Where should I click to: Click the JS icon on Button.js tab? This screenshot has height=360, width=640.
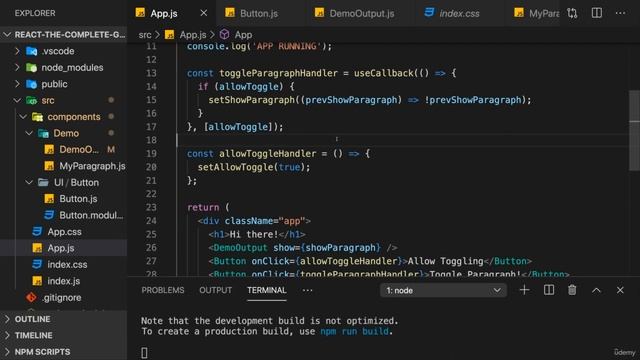tap(230, 13)
